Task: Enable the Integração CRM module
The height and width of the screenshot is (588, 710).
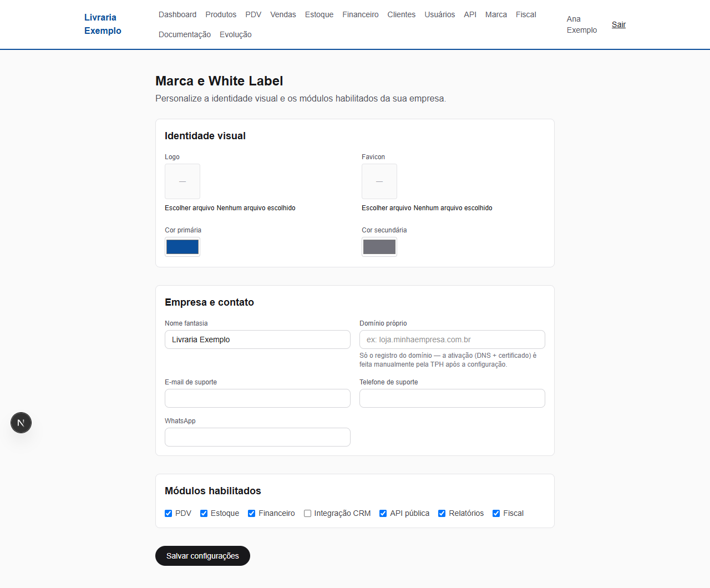Action: tap(307, 513)
